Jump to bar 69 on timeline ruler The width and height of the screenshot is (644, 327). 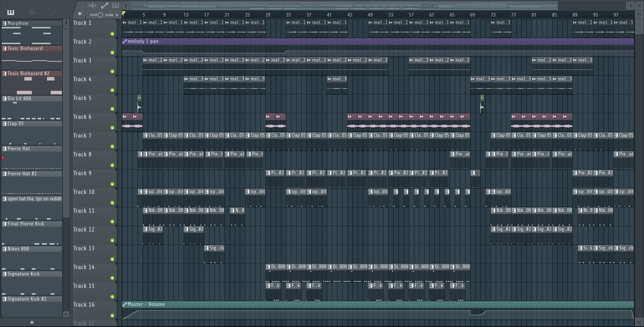click(x=472, y=15)
